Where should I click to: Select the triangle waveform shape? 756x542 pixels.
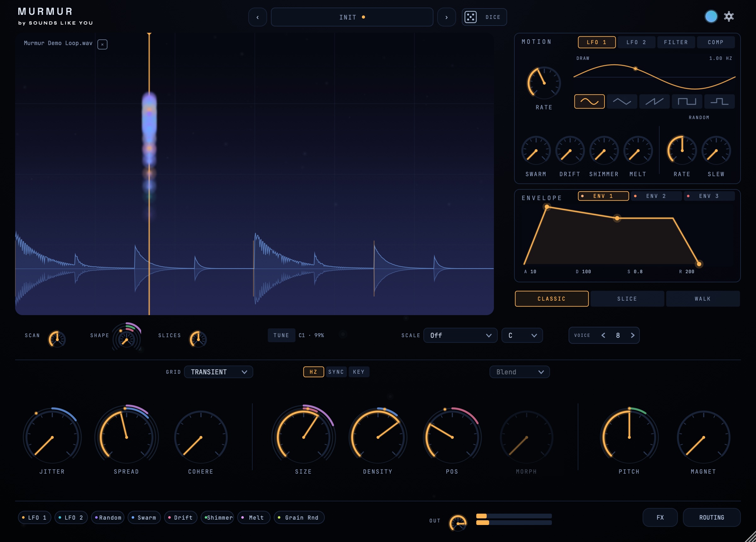coord(622,101)
